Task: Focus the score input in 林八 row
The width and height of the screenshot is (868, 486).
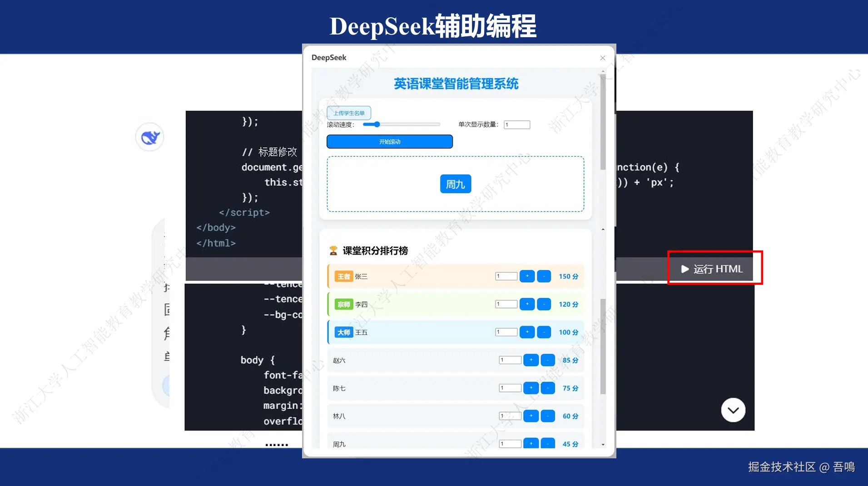Action: pos(510,416)
